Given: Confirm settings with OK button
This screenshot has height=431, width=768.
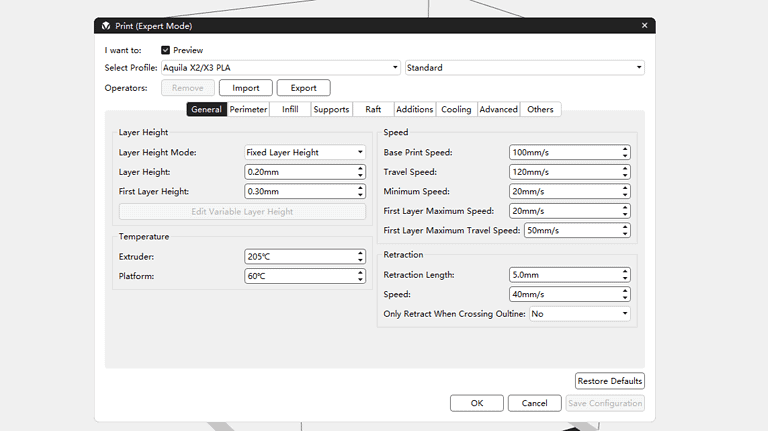Looking at the screenshot, I should coord(477,403).
